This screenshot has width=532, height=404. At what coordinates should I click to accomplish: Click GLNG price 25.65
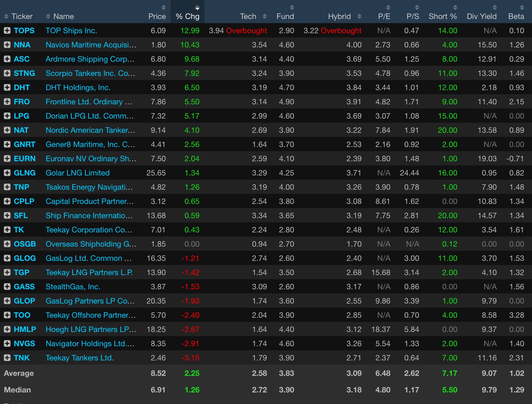coord(156,173)
